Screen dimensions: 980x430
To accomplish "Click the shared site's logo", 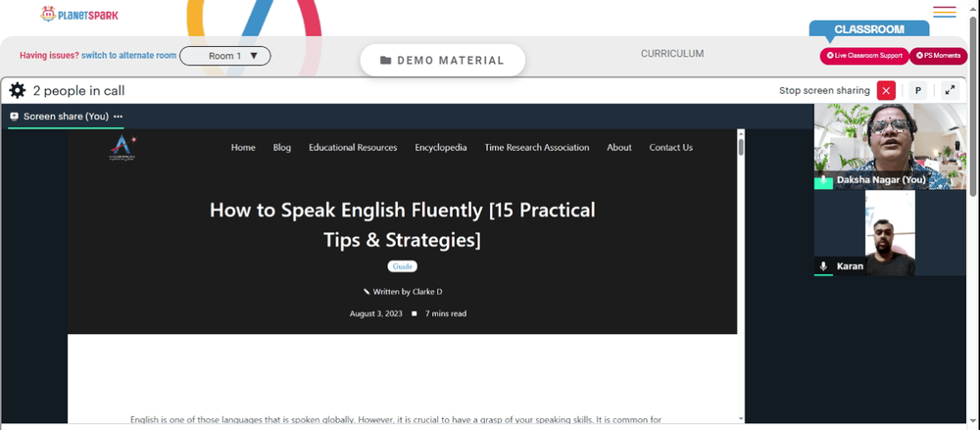I will tap(122, 148).
